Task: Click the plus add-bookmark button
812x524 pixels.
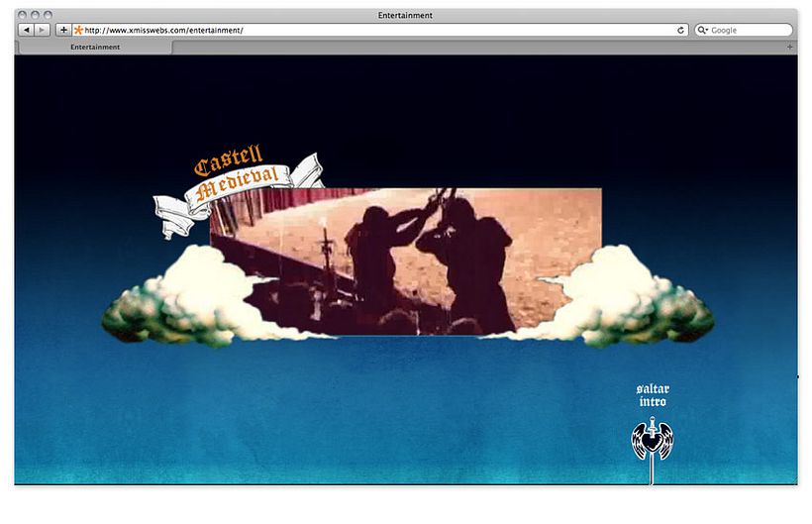Action: tap(63, 30)
